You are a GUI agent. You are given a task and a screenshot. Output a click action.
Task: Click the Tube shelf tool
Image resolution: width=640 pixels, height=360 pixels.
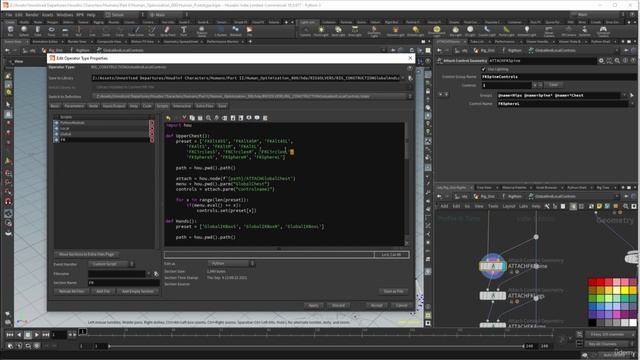point(38,31)
